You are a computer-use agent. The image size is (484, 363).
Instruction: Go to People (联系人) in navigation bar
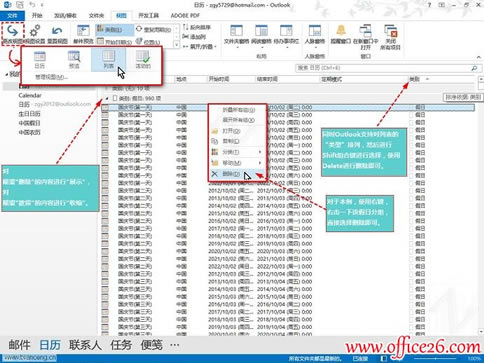pyautogui.click(x=86, y=345)
